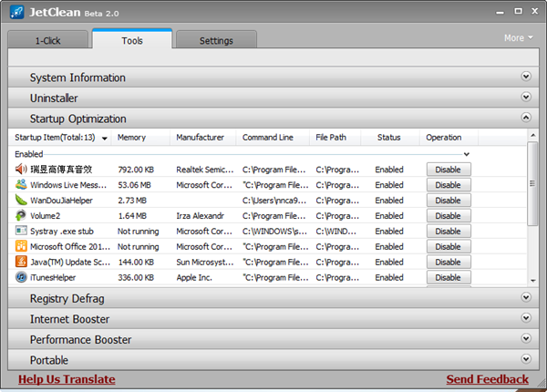Viewport: 547px width, 392px height.
Task: Open the More dropdown menu
Action: coord(519,38)
